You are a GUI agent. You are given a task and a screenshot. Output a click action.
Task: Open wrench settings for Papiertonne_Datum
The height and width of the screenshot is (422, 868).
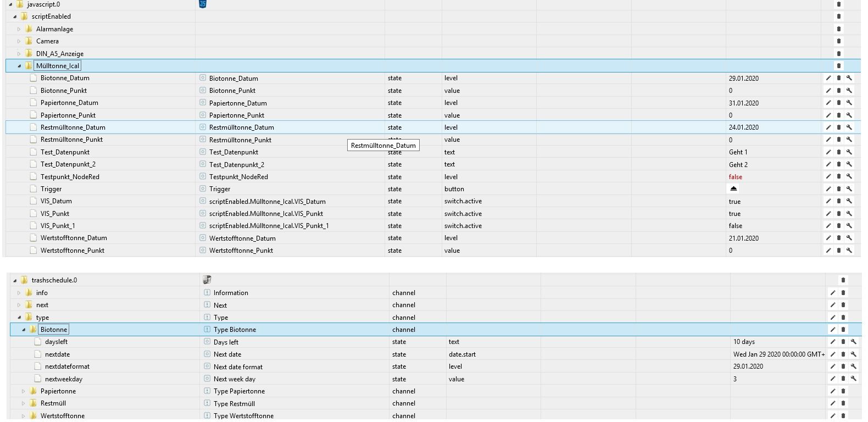point(849,103)
